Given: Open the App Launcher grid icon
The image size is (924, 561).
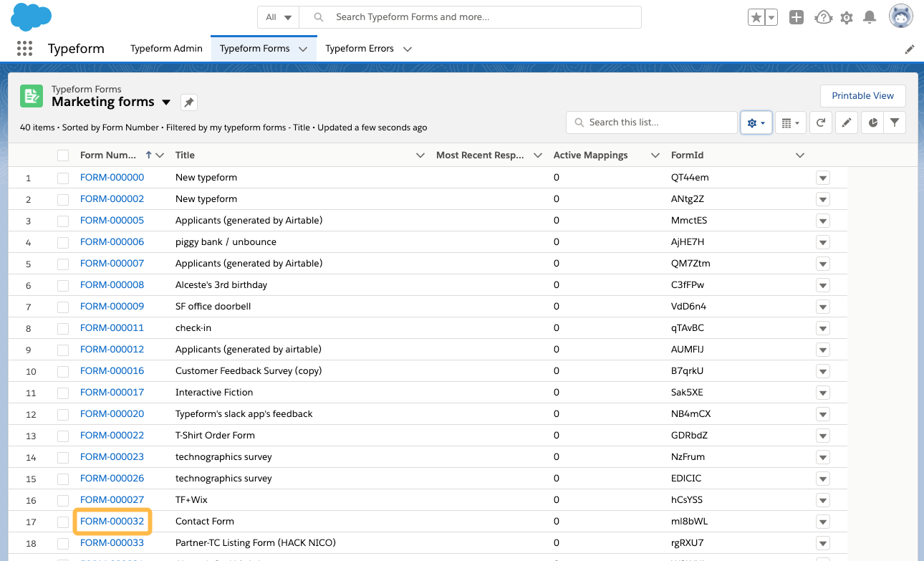Looking at the screenshot, I should [x=24, y=49].
